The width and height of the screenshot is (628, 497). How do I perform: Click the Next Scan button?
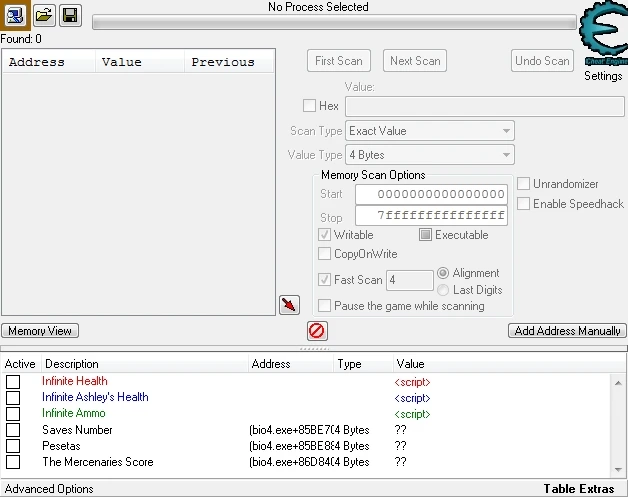click(415, 61)
